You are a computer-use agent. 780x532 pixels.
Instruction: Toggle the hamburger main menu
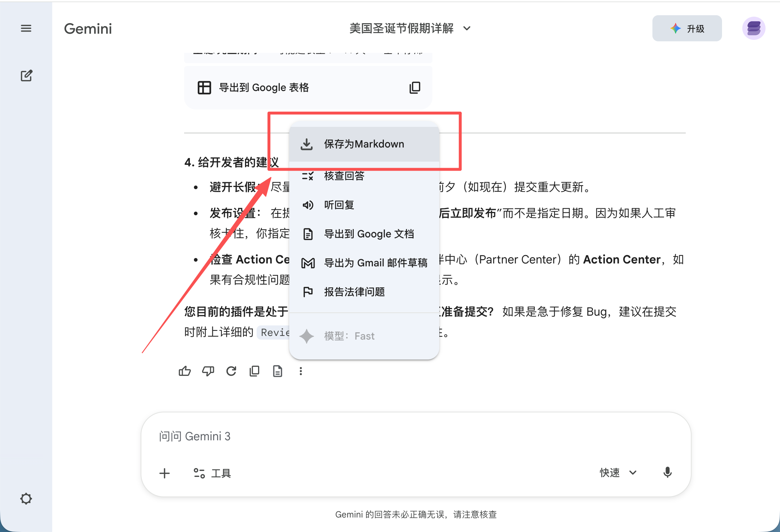(26, 28)
